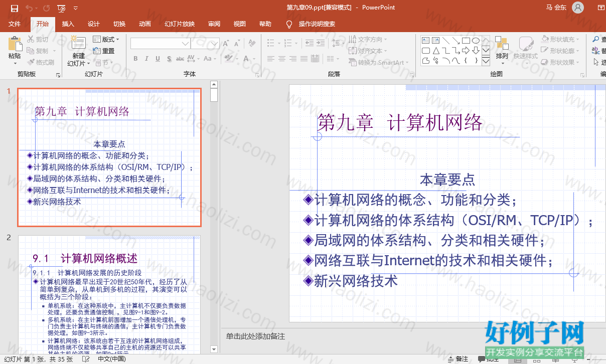Select the right arrow shape in gallery

coord(466,51)
